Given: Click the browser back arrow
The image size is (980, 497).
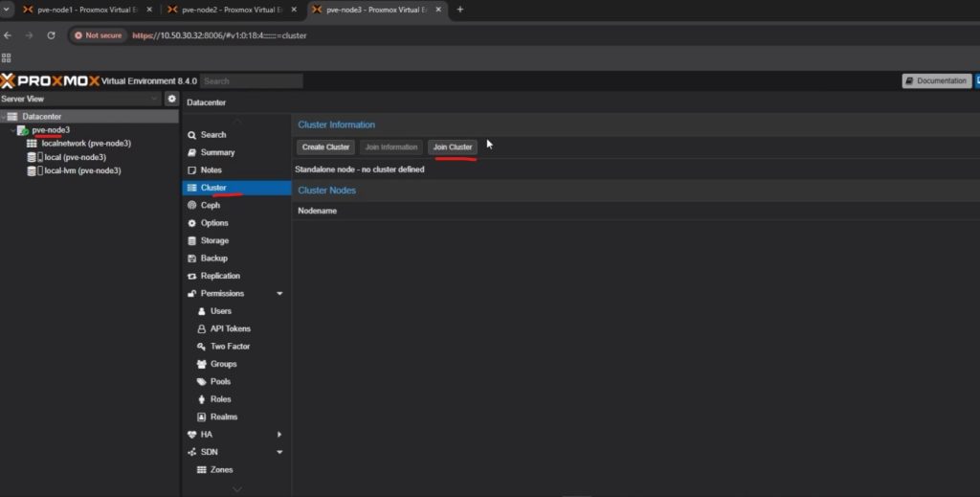Looking at the screenshot, I should click(8, 35).
